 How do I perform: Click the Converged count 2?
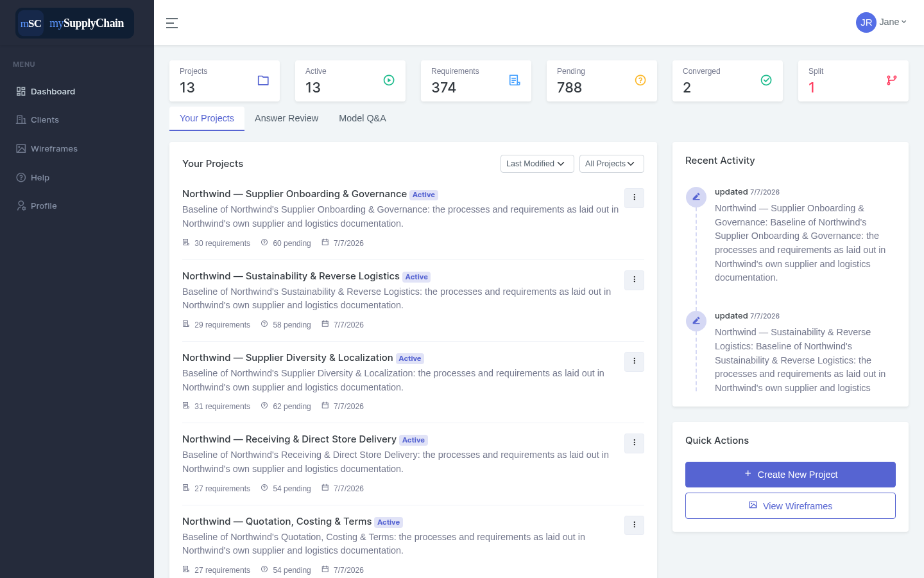click(x=687, y=87)
